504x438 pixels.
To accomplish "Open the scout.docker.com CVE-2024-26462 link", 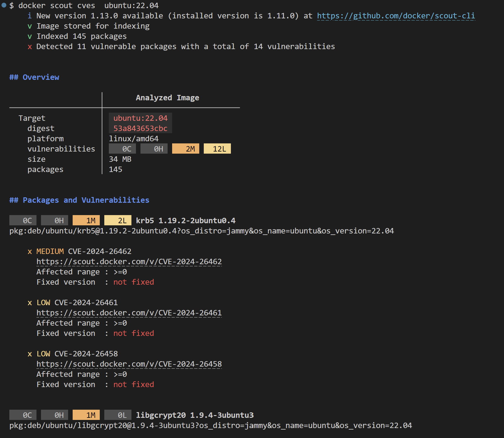I will click(129, 261).
